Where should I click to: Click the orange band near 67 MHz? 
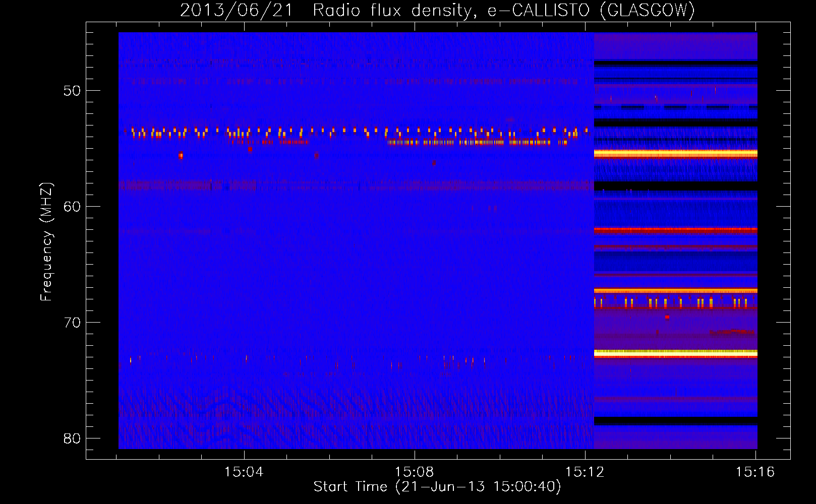[x=676, y=290]
